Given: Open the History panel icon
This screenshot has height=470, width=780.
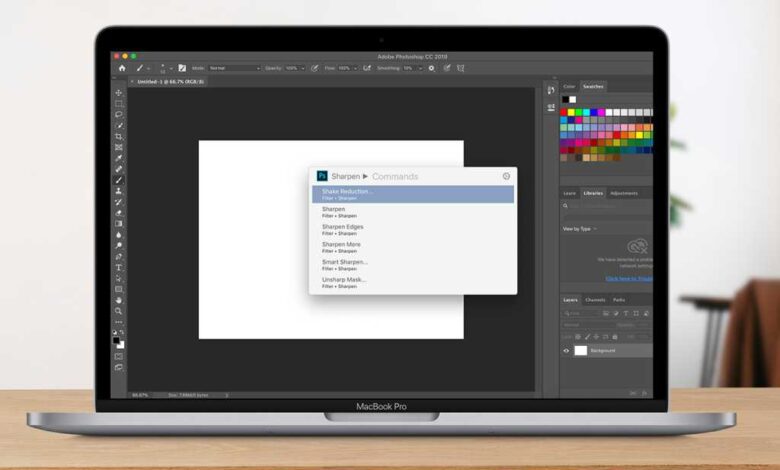Looking at the screenshot, I should pyautogui.click(x=551, y=90).
